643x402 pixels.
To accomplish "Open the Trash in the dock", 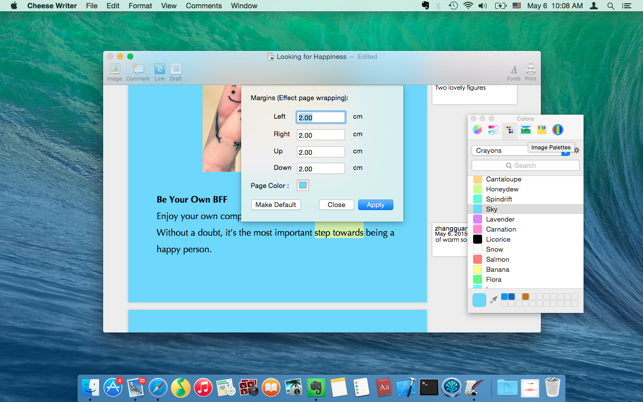I will [x=552, y=387].
